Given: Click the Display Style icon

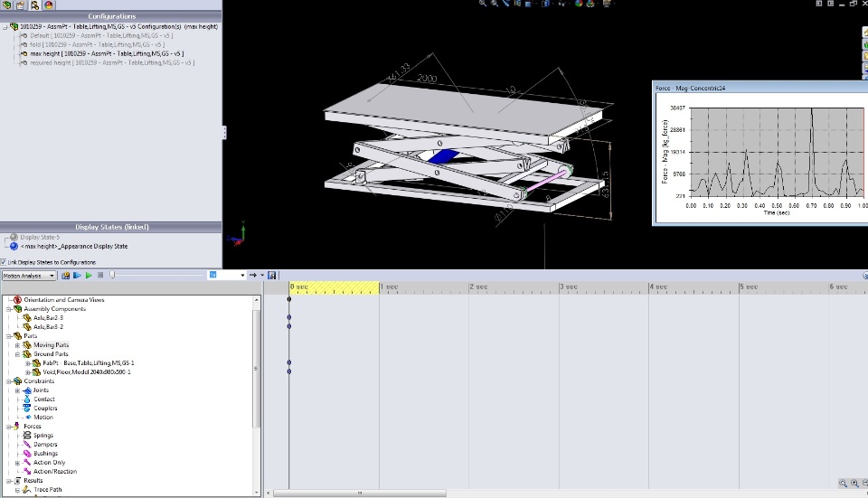Looking at the screenshot, I should click(x=546, y=4).
